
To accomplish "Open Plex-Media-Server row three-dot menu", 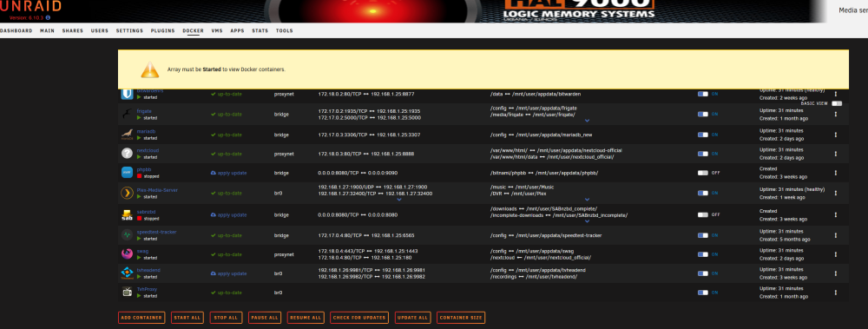I will coord(836,193).
